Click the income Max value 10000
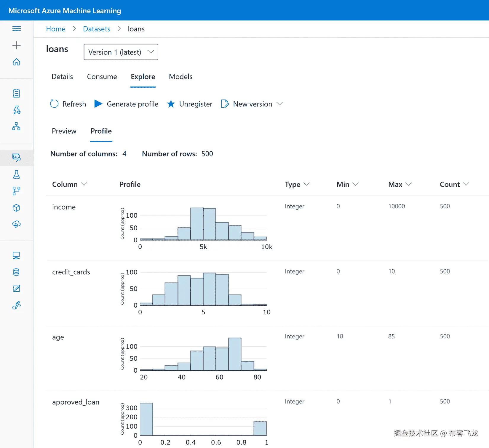Screen dimensions: 489x448 [397, 206]
